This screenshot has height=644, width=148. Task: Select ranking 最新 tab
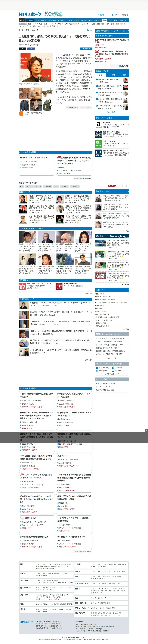pos(100,75)
